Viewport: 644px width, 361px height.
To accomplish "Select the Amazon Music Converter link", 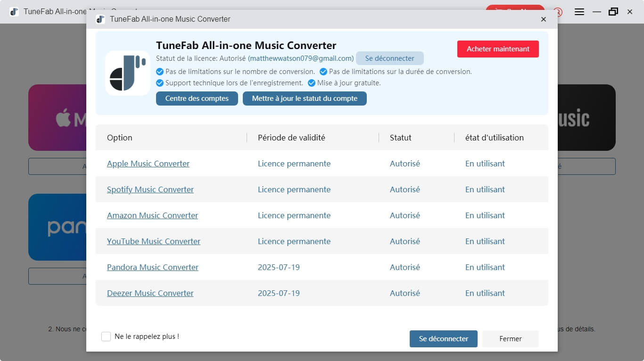I will [x=152, y=215].
